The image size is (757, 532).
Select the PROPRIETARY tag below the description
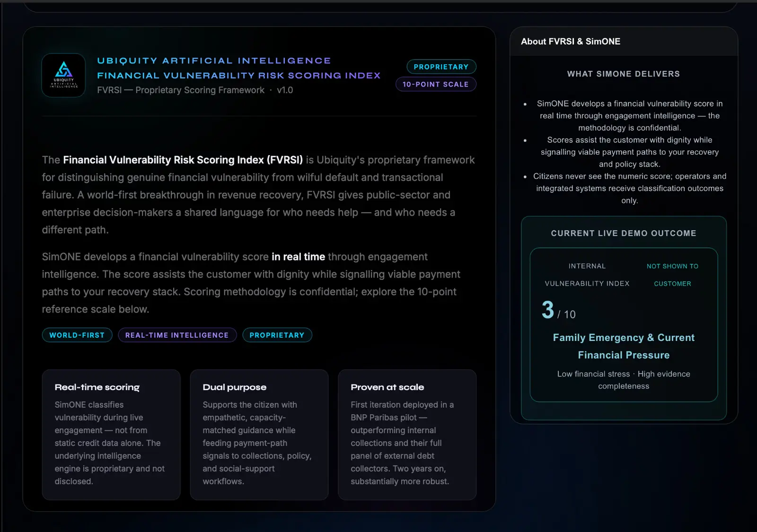277,335
